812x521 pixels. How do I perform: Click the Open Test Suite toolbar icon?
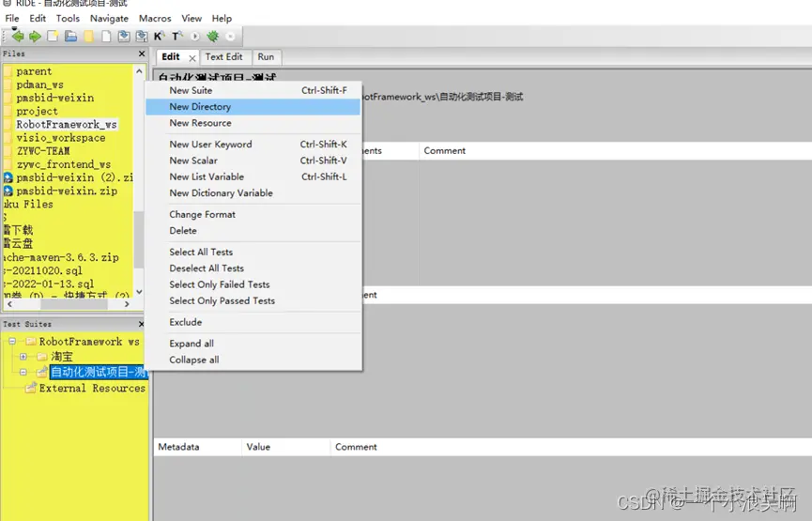point(71,37)
